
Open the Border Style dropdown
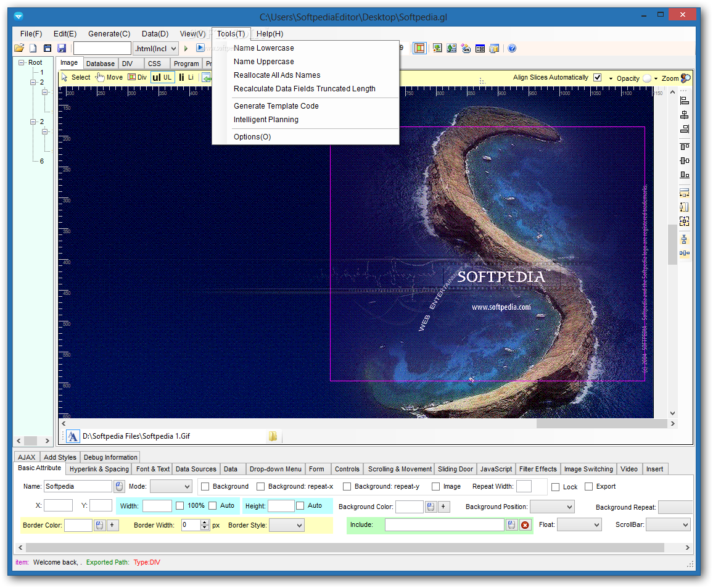coord(286,525)
